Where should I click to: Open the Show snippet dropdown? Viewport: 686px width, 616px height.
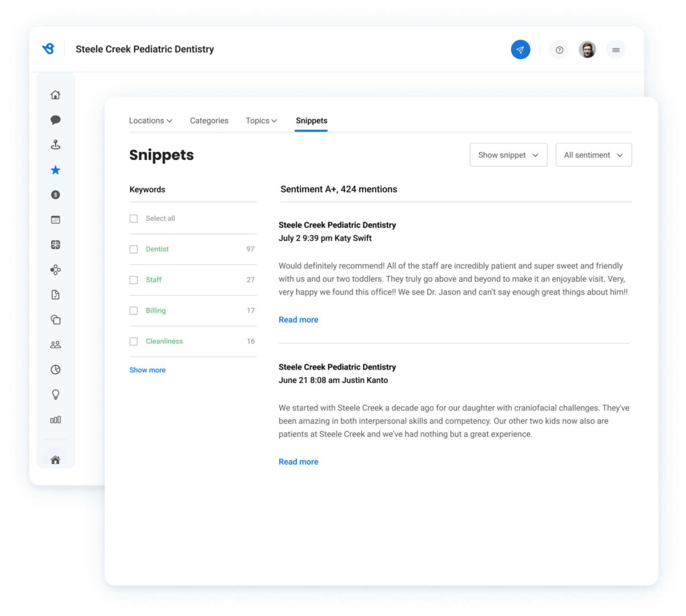pos(508,155)
